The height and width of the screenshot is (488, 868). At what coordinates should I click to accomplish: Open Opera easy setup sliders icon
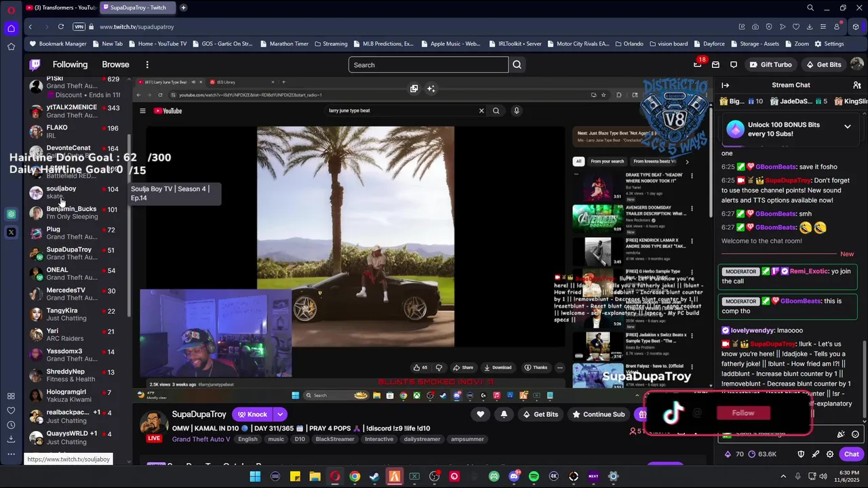coord(823,26)
